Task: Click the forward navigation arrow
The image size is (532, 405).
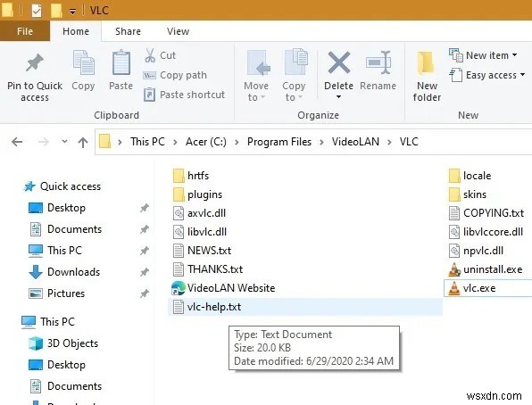Action: coord(44,142)
